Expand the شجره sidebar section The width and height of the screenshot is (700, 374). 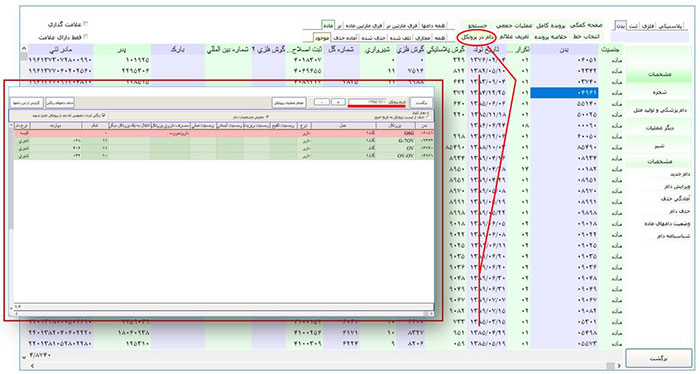click(659, 92)
